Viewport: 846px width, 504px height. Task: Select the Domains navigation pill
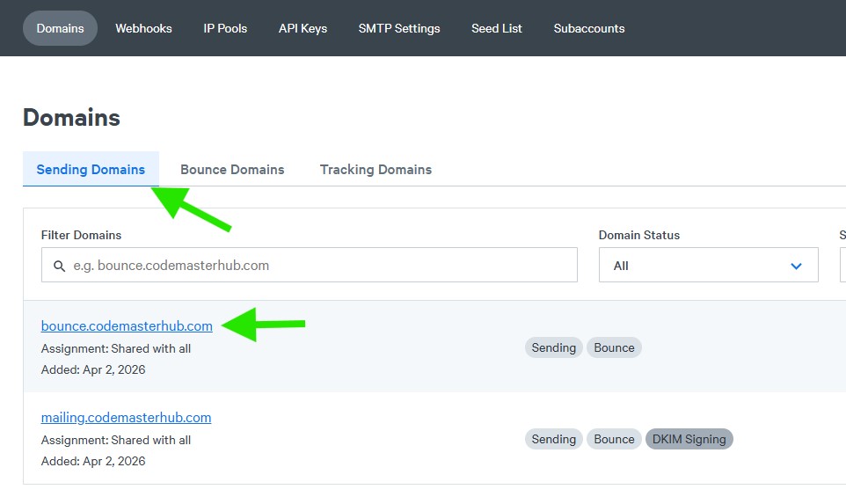click(x=61, y=28)
